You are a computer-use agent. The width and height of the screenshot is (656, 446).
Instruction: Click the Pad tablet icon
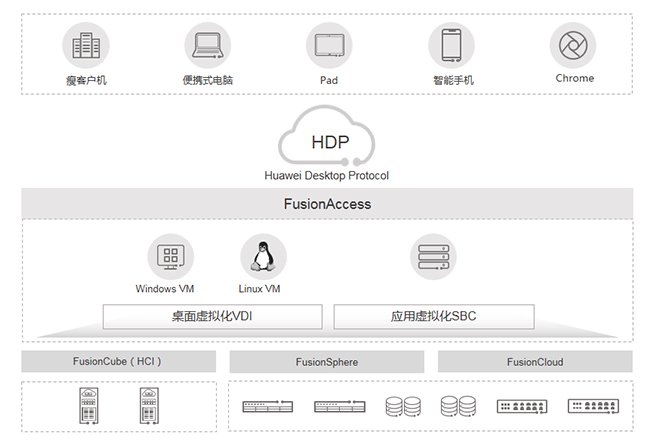coord(329,45)
